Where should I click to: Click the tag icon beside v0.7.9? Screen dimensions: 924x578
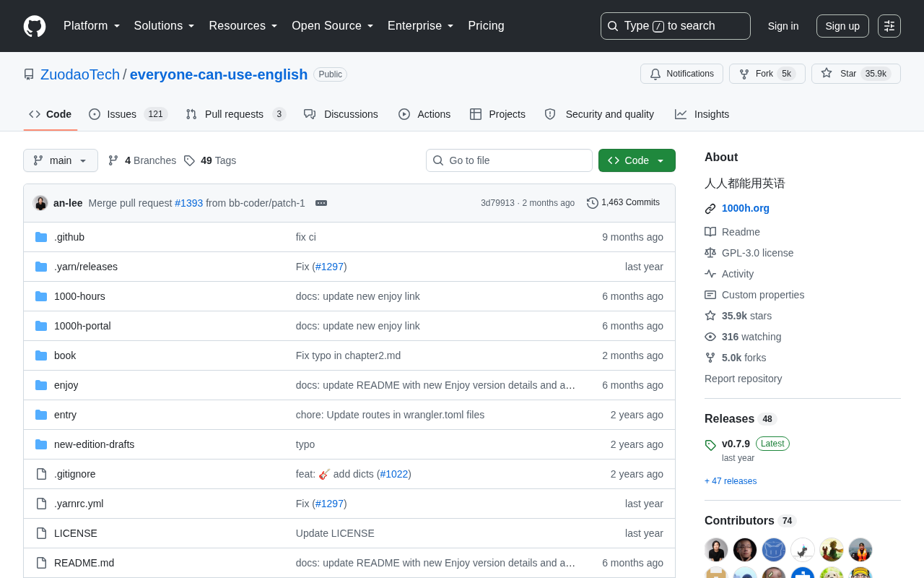(x=710, y=445)
